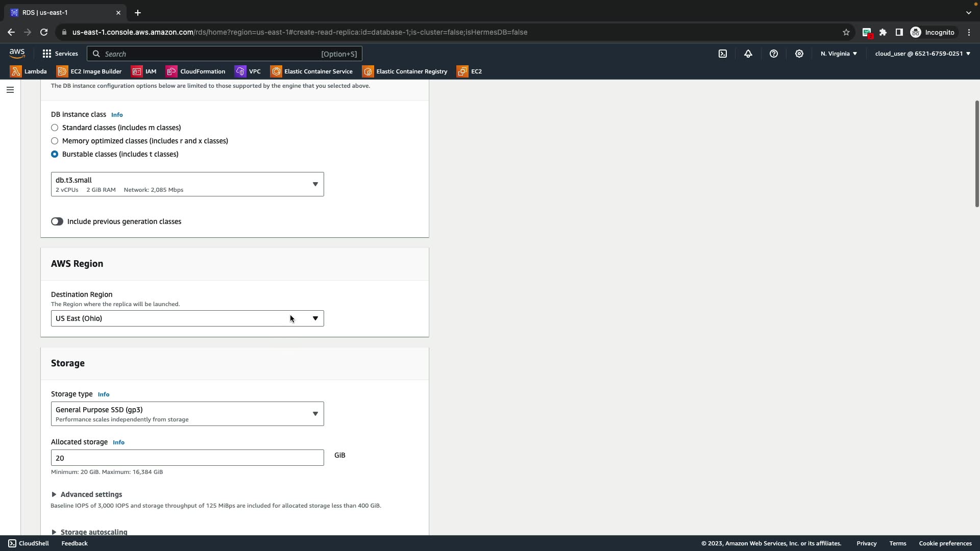Screen dimensions: 980x551
Task: Enable Include previous generation classes toggle
Action: (x=57, y=221)
